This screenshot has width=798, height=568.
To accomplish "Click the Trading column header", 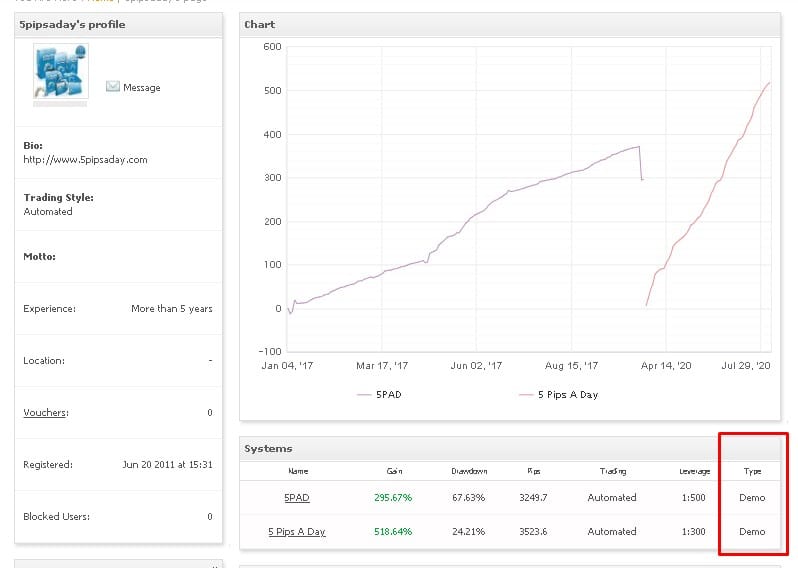I will pos(613,471).
